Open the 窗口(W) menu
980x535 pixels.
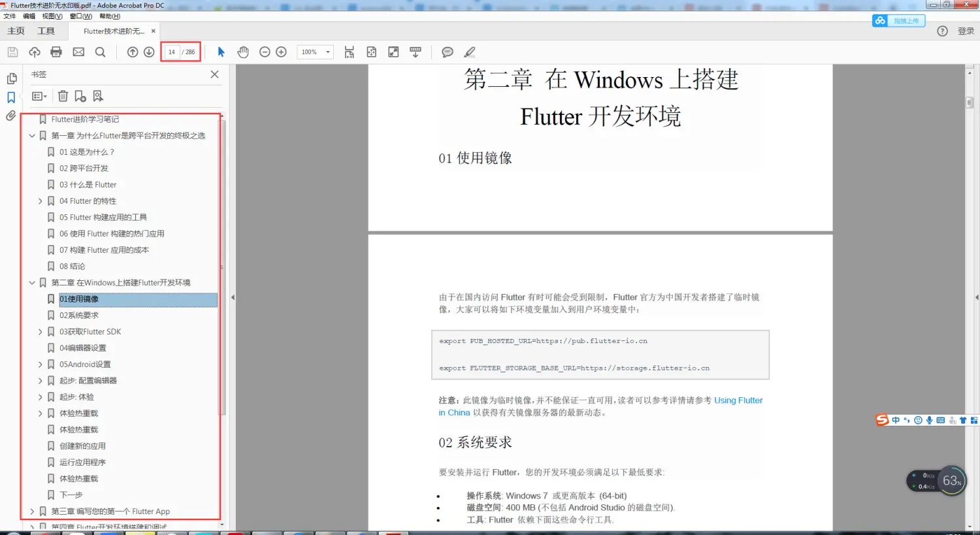pyautogui.click(x=81, y=16)
